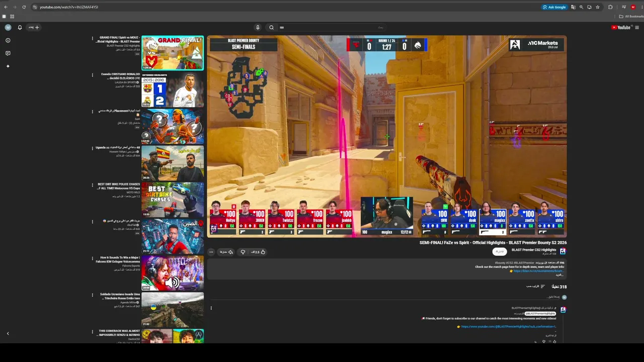The image size is (644, 362).
Task: Reload the YouTube page
Action: pyautogui.click(x=24, y=7)
